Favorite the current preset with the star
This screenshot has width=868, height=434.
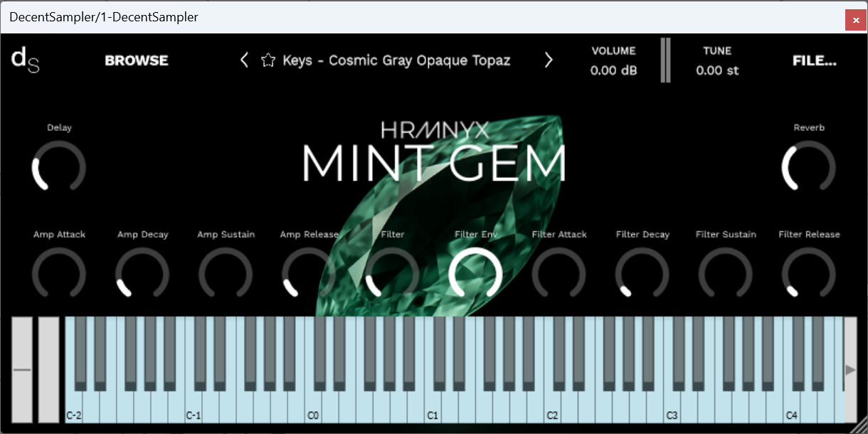click(268, 60)
